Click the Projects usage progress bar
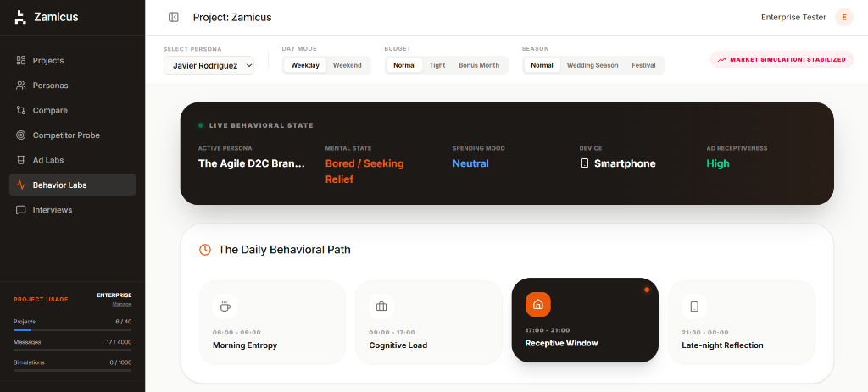 pos(73,329)
